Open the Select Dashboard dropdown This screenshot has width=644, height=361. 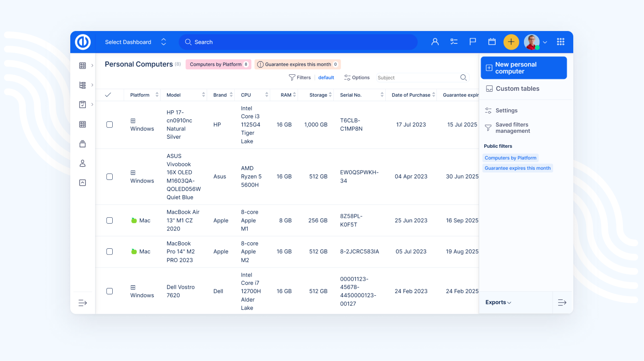pos(135,42)
